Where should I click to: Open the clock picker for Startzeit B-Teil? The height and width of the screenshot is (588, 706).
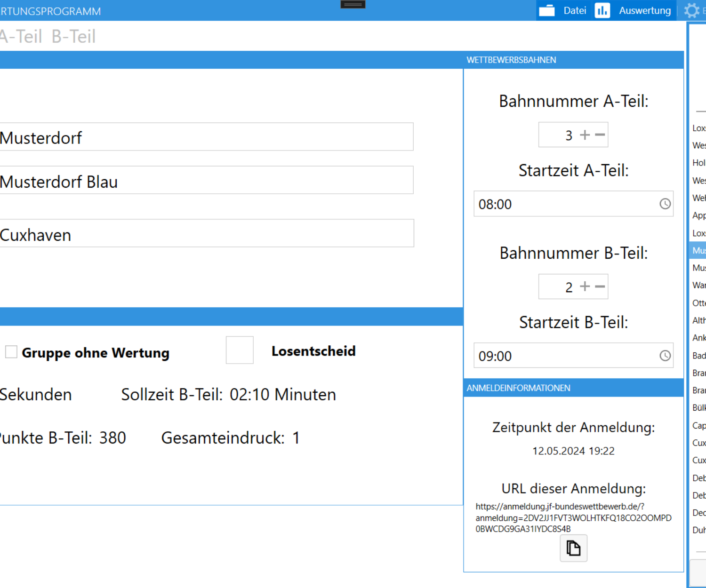coord(665,356)
